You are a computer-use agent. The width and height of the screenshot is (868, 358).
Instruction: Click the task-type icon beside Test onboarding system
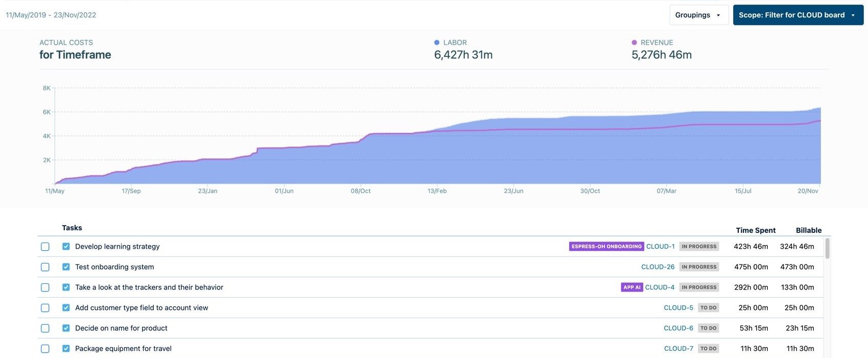[66, 267]
